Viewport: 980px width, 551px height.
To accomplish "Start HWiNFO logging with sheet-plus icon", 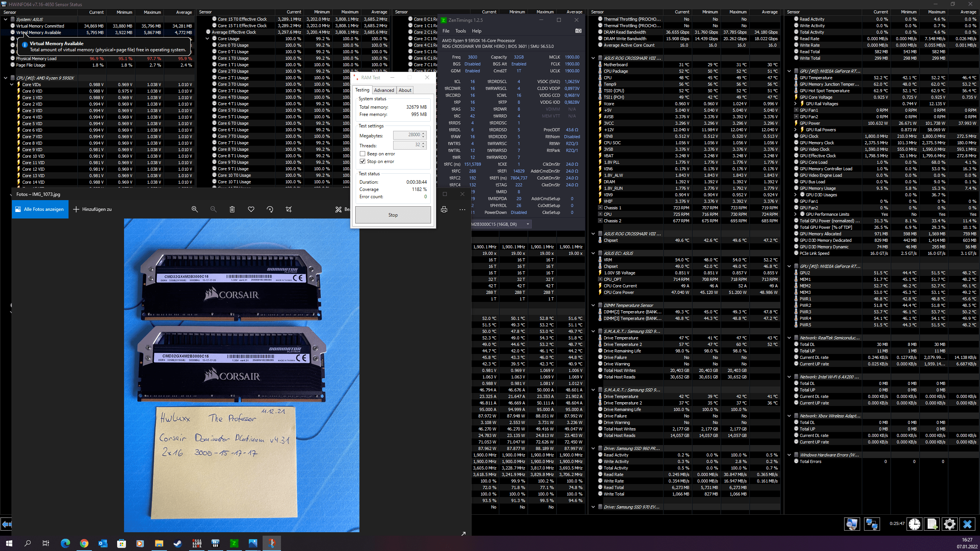I will coord(932,524).
